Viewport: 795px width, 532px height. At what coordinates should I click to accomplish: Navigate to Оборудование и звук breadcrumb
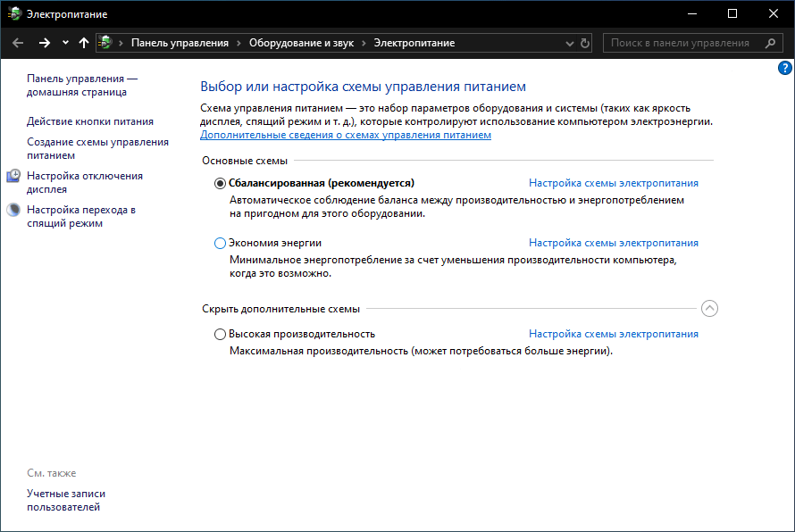tap(300, 43)
